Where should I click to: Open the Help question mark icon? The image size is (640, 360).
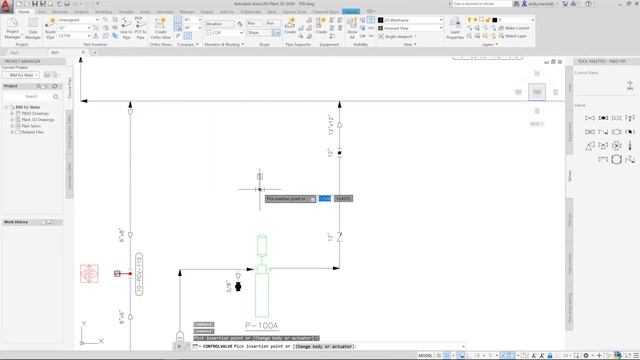coord(588,4)
